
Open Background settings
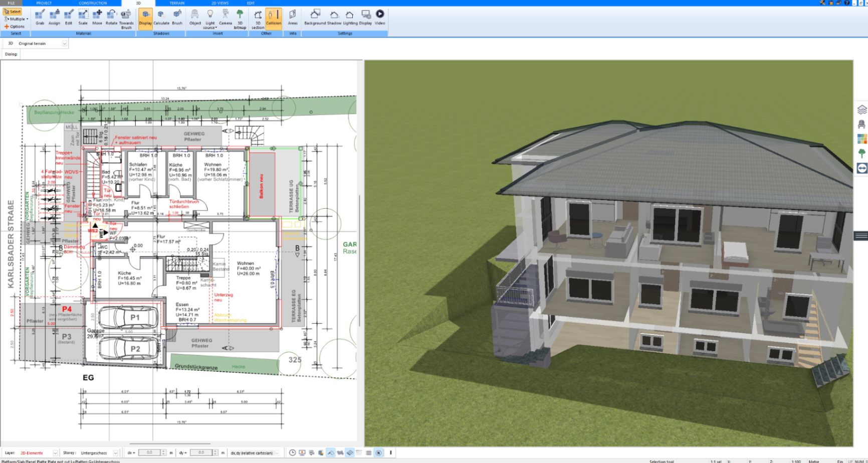pos(315,17)
